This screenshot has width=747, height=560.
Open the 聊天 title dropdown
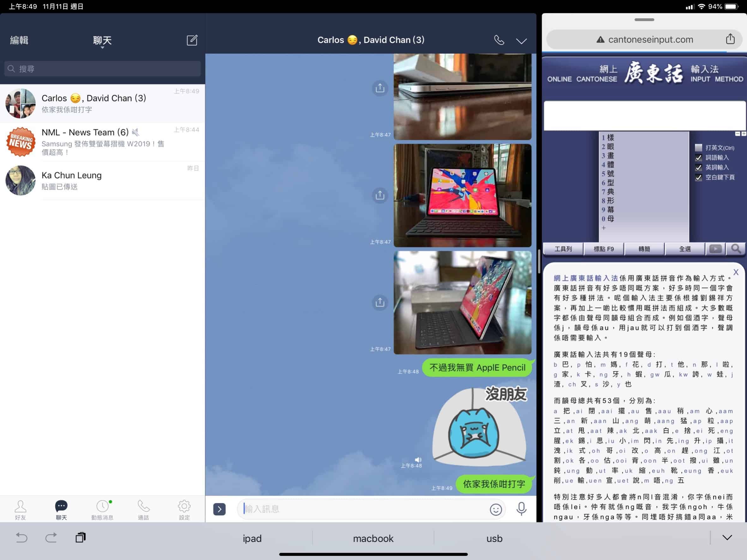pos(102,41)
